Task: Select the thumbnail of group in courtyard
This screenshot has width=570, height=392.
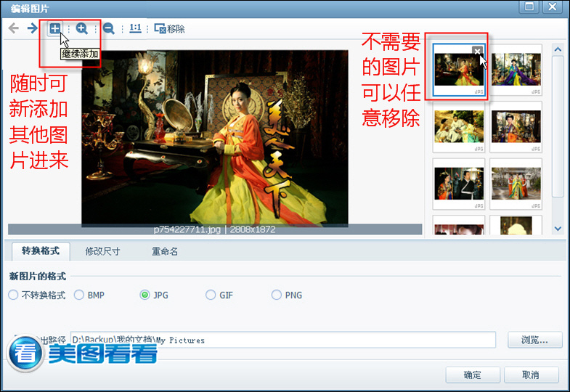Action: pos(516,184)
